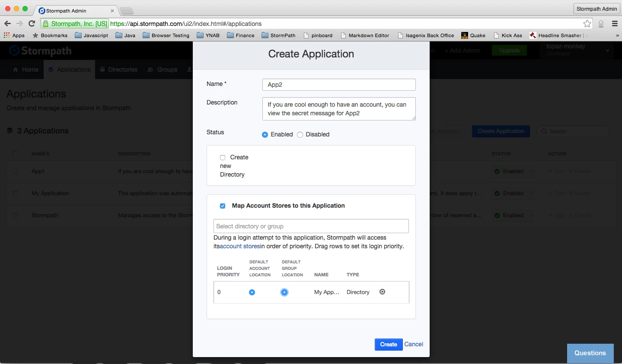This screenshot has width=622, height=364.
Task: Open the Groups nav tab
Action: coord(163,70)
